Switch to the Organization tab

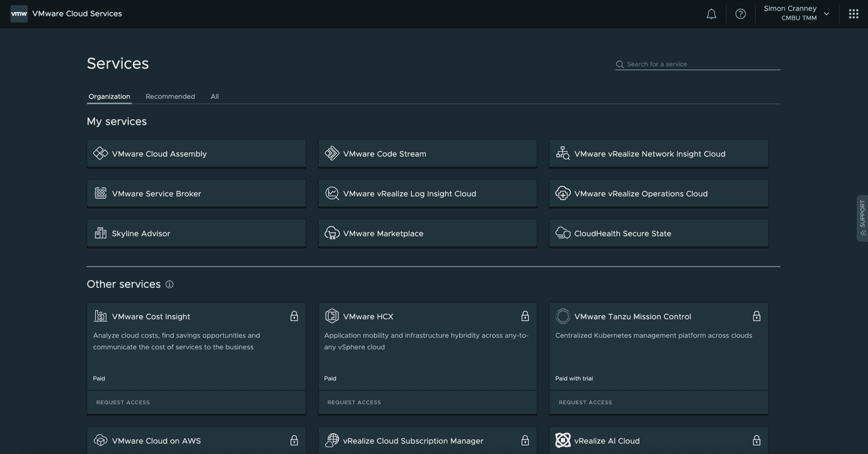click(x=109, y=96)
